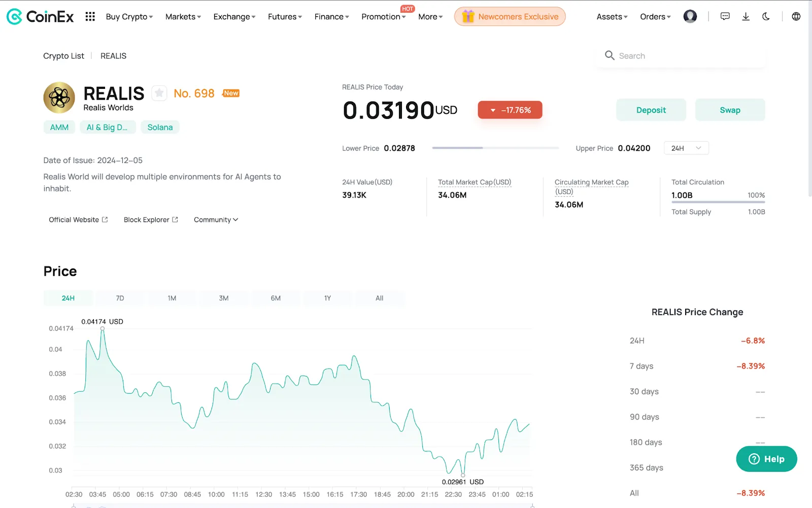Click the Circulating Market Cap label
This screenshot has width=812, height=508.
click(591, 186)
